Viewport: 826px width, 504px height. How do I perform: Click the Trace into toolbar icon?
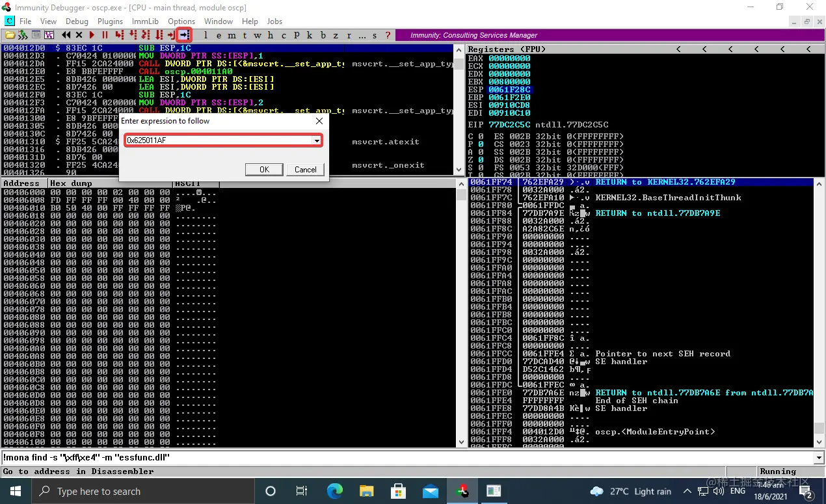145,35
